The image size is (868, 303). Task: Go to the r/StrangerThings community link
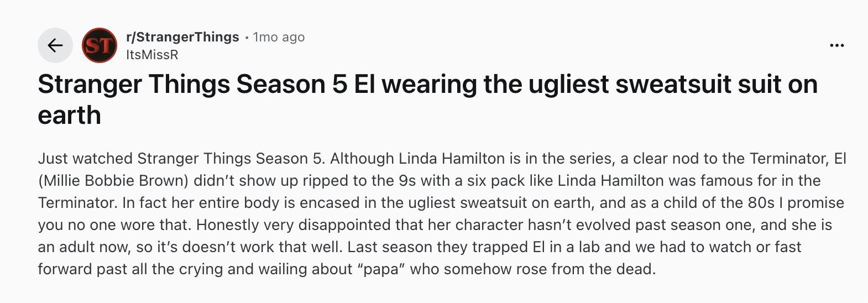click(182, 37)
